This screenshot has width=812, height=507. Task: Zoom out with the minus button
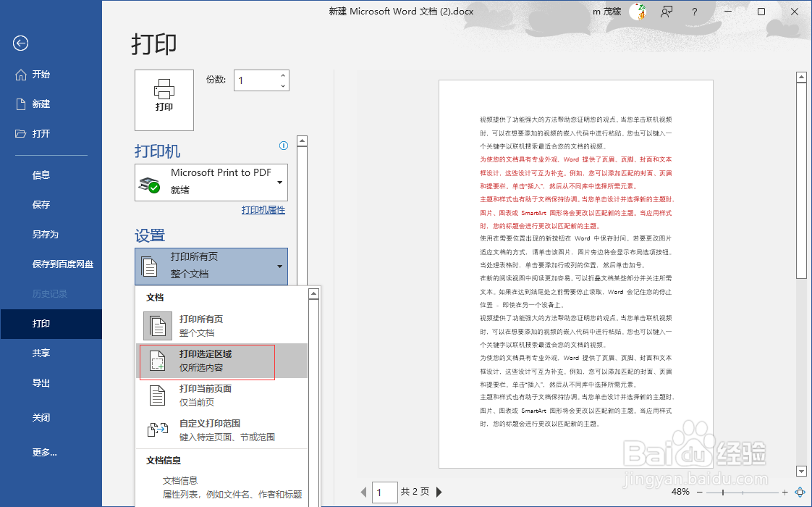pyautogui.click(x=700, y=492)
